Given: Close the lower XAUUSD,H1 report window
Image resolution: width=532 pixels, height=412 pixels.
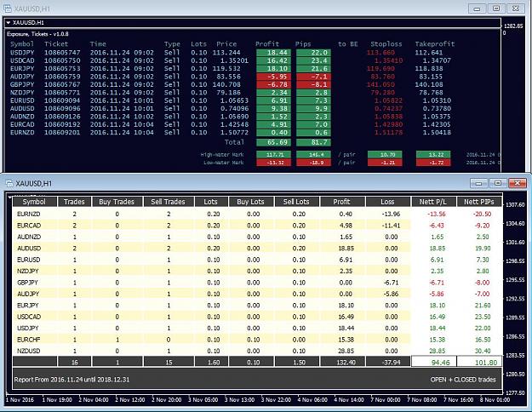Looking at the screenshot, I should coord(518,183).
